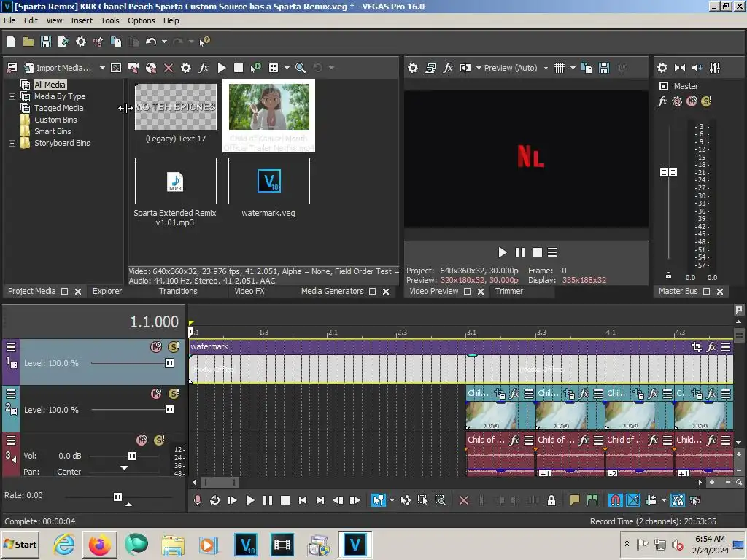Open Video Output FX in preview toolbar
The image size is (747, 560).
pyautogui.click(x=448, y=68)
